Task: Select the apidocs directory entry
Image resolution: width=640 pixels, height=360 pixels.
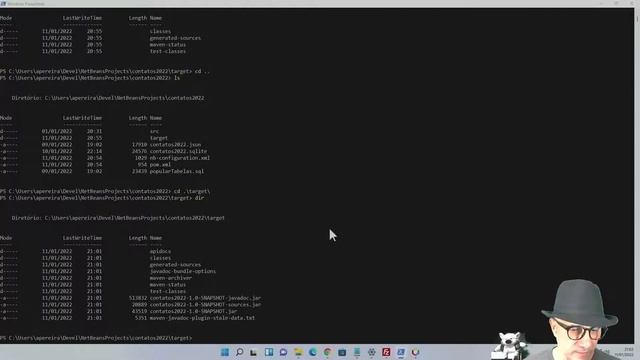Action: click(160, 251)
